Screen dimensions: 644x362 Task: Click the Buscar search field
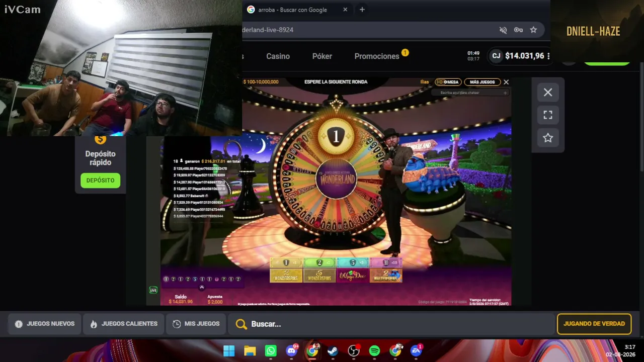(x=392, y=324)
